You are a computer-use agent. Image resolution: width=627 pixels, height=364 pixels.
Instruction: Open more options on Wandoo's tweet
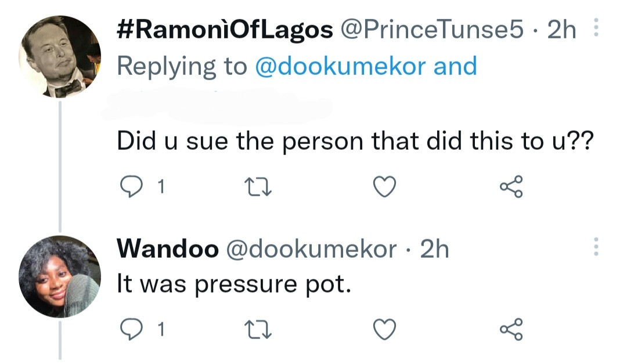tap(594, 247)
